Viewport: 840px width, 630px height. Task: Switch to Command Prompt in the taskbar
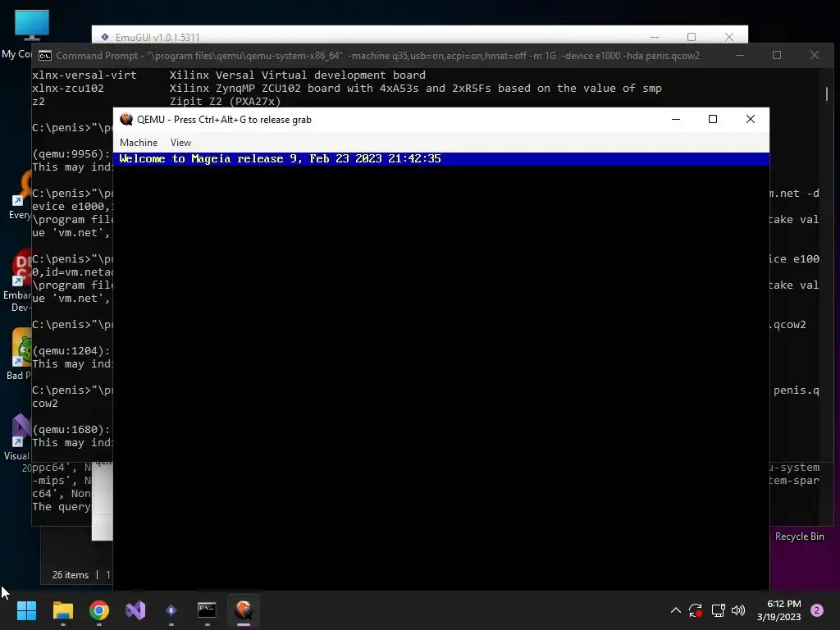(207, 610)
